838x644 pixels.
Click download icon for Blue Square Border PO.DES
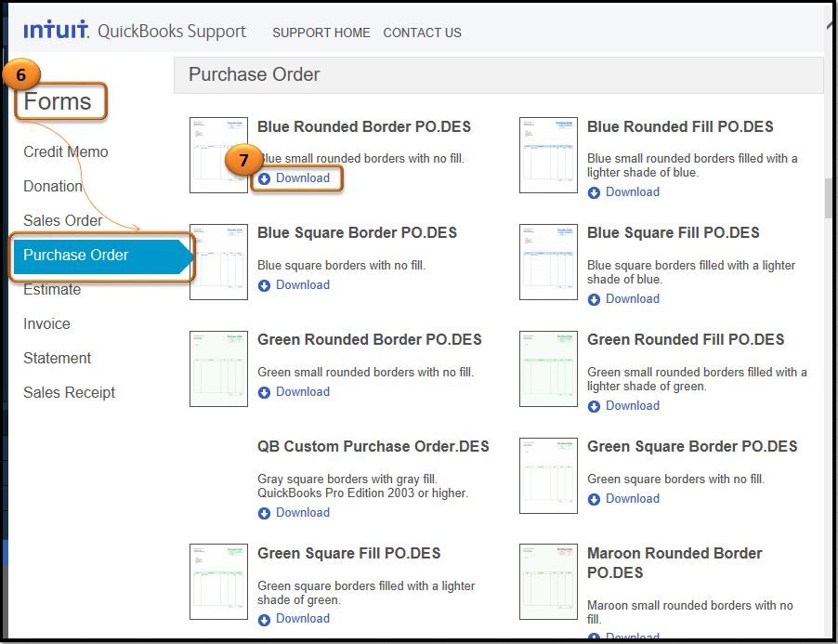click(x=264, y=286)
